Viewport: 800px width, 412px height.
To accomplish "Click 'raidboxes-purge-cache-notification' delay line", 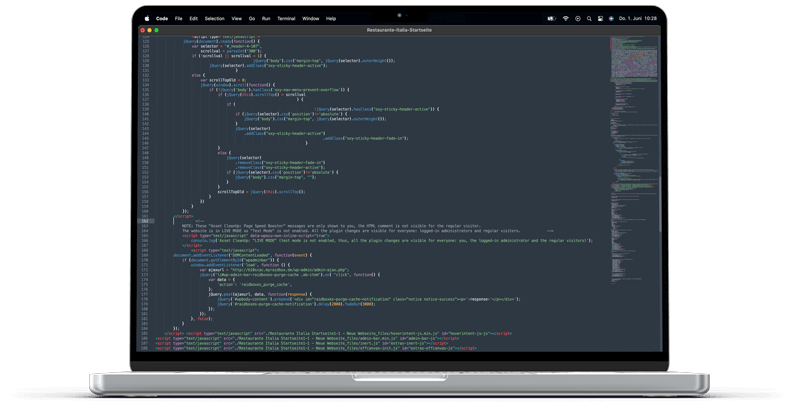I will tap(296, 304).
